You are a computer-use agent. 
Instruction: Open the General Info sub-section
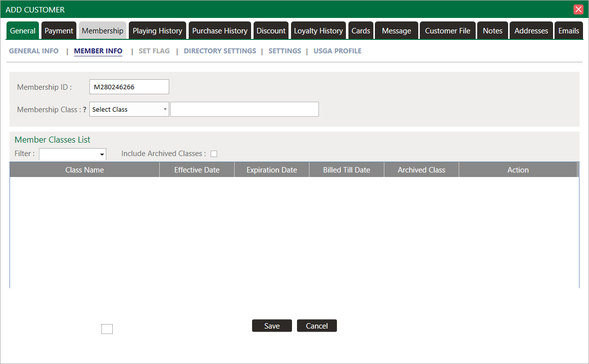tap(34, 51)
